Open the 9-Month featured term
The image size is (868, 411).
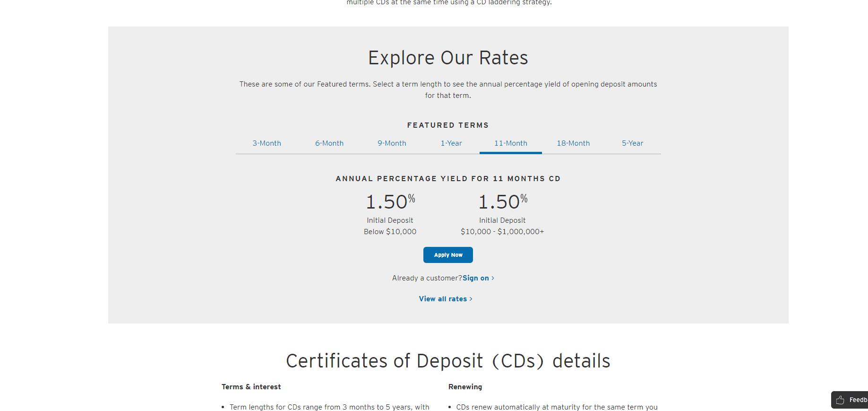pyautogui.click(x=392, y=143)
